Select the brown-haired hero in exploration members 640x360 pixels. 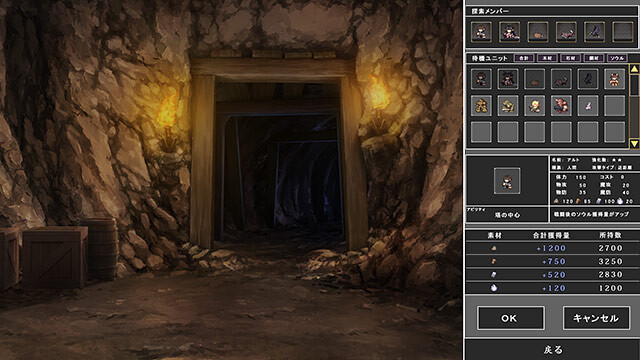pyautogui.click(x=481, y=32)
